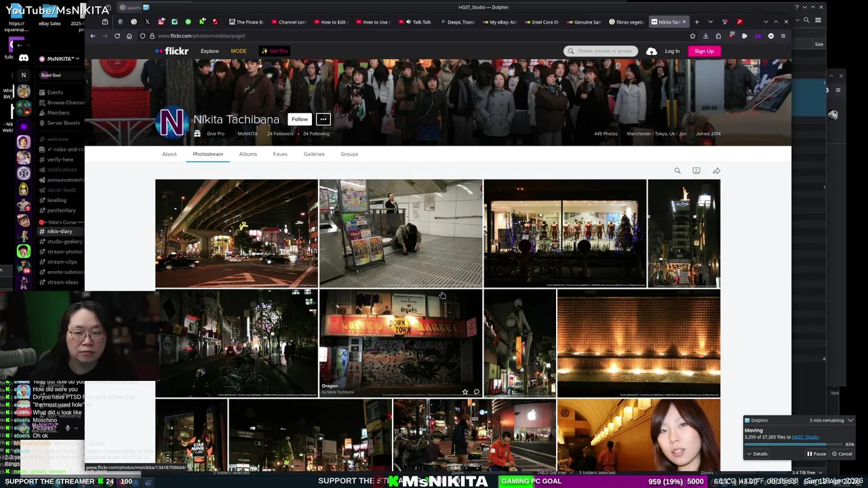Click the Discord home logo icon
Screen dimensions: 868x488
pos(24,58)
